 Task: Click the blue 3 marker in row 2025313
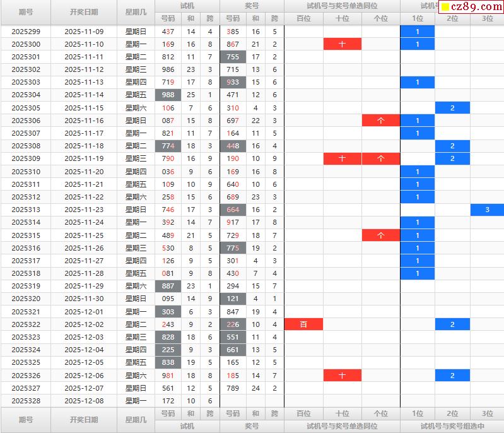487,210
